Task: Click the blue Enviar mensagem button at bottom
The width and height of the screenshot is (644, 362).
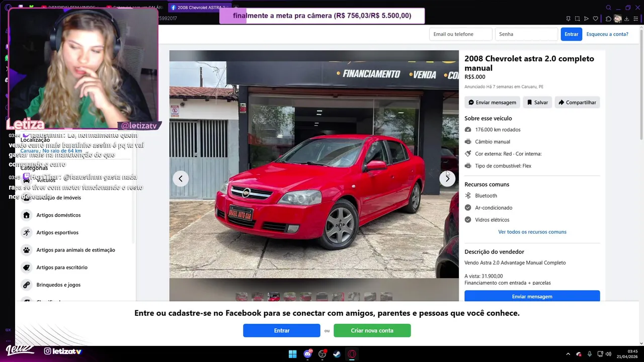Action: tap(532, 296)
